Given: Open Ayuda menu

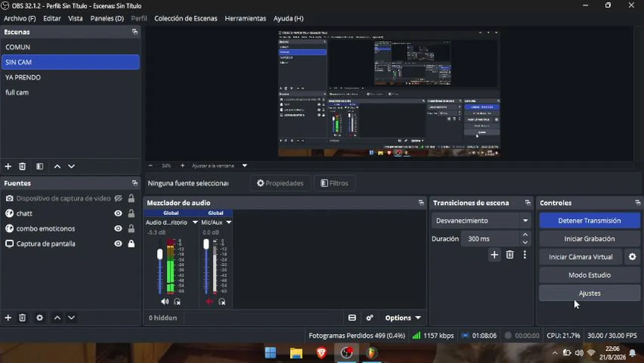Looking at the screenshot, I should click(288, 18).
